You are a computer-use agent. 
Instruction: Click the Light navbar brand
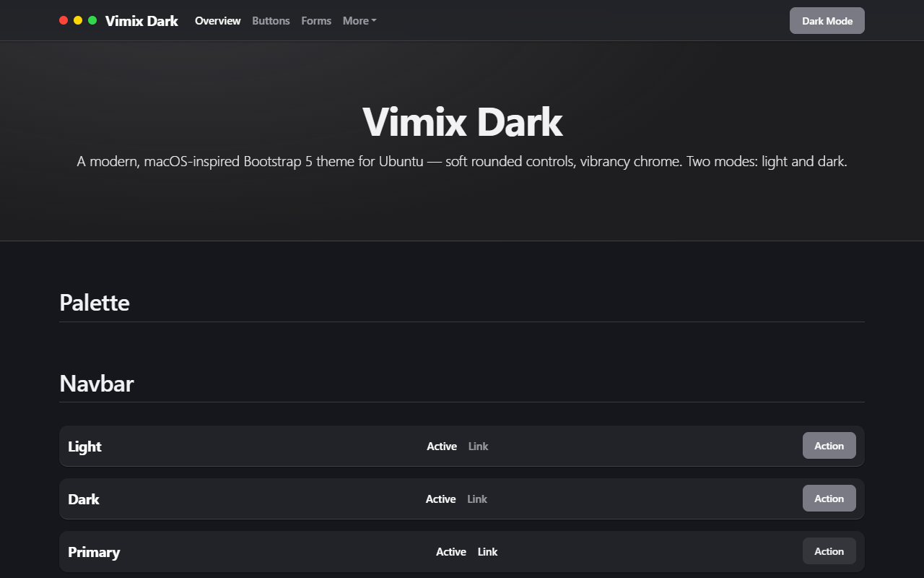pyautogui.click(x=84, y=447)
